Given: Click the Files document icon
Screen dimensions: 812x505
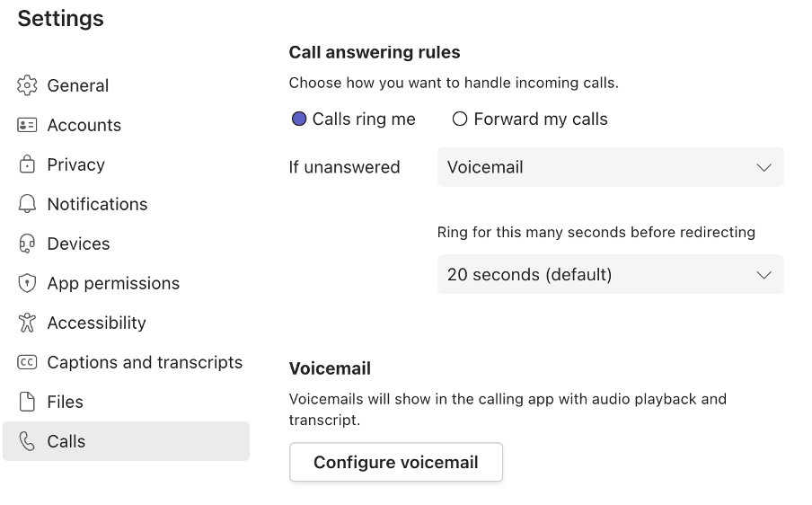Looking at the screenshot, I should coord(27,402).
